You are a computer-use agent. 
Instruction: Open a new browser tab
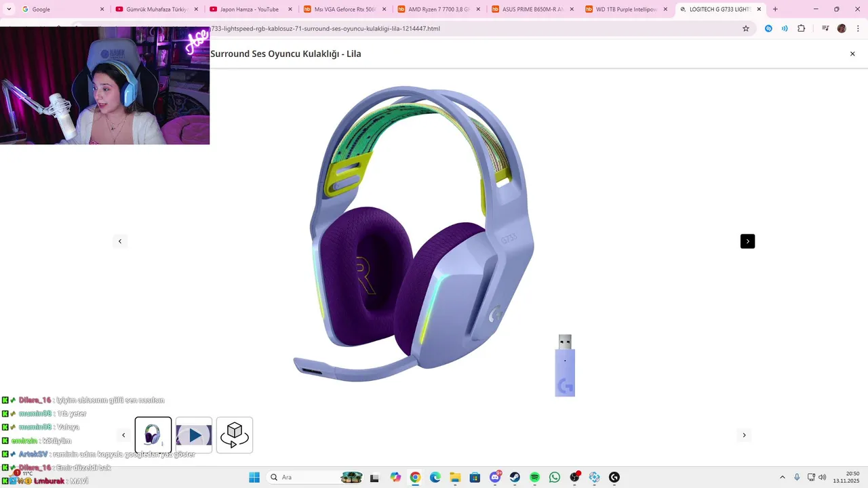click(x=775, y=9)
